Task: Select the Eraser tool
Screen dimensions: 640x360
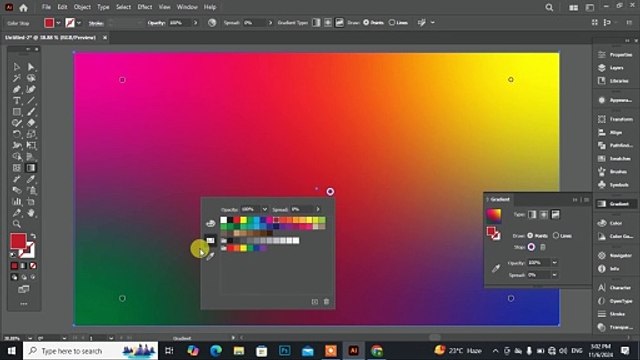Action: click(31, 123)
